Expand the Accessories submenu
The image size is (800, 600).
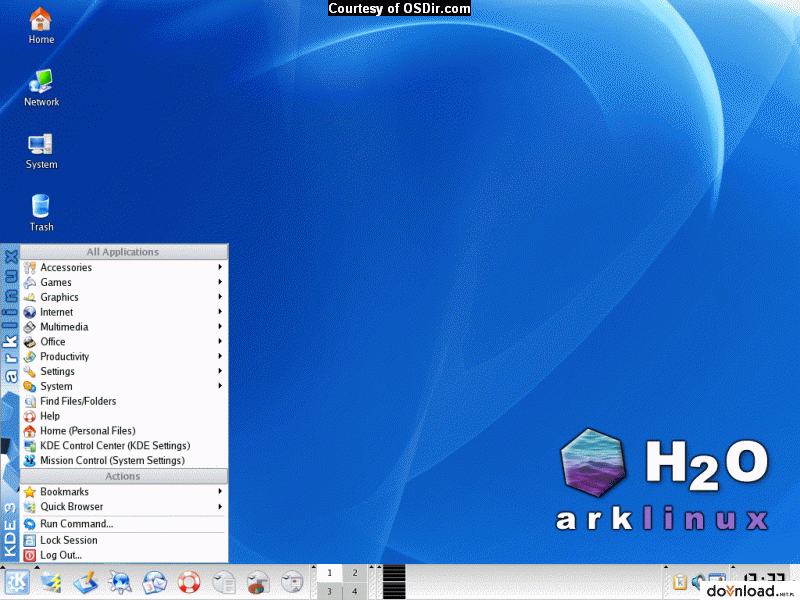[123, 267]
